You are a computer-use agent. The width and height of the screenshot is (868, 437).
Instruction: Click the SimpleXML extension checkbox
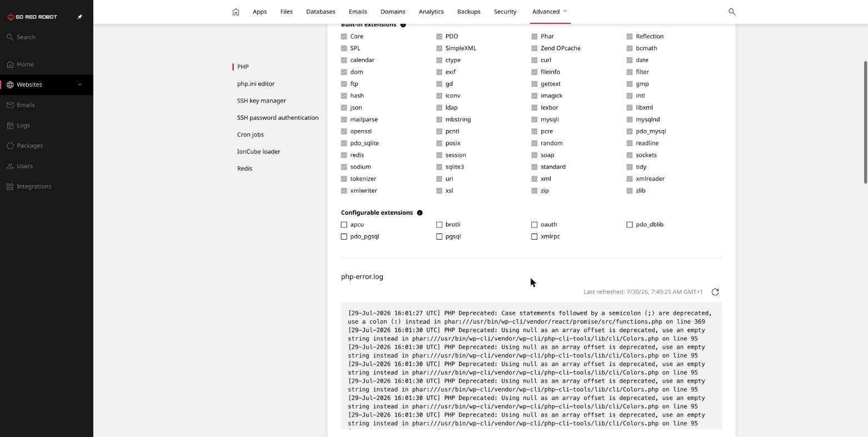439,48
